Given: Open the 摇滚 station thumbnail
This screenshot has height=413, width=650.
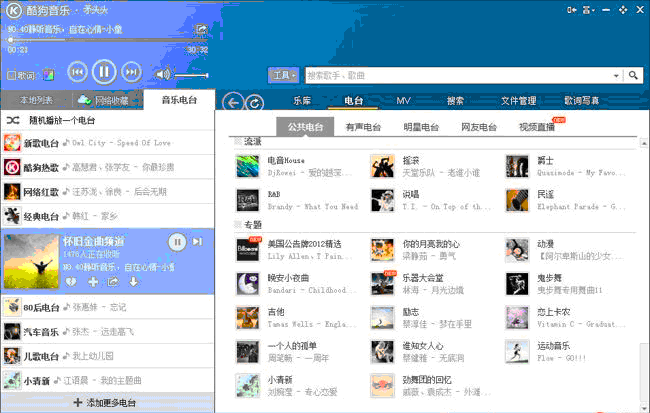Looking at the screenshot, I should [382, 166].
